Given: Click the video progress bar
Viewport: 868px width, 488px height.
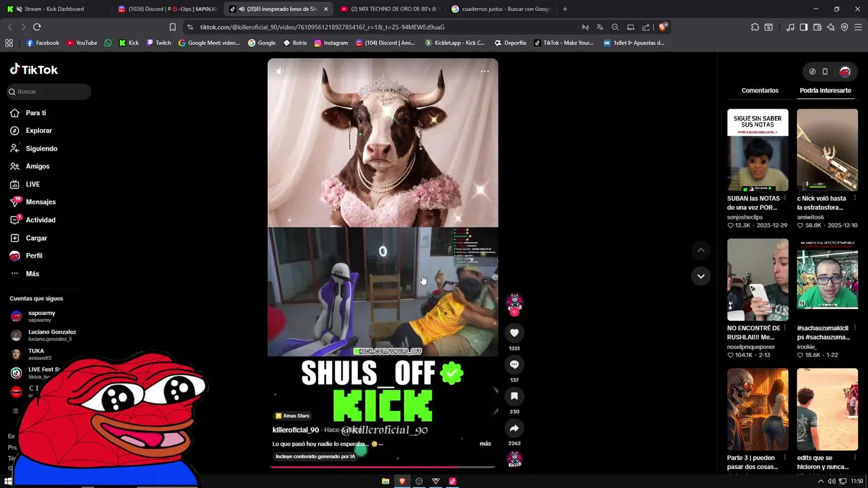Looking at the screenshot, I should 382,466.
